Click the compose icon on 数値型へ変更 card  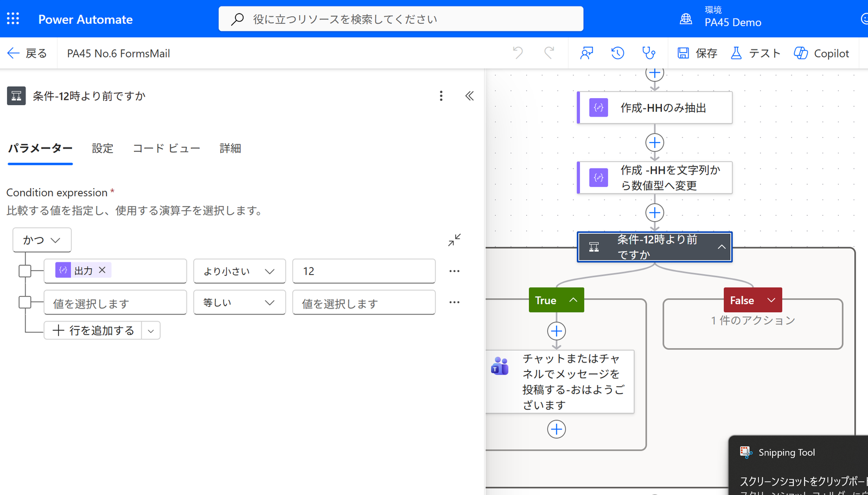(598, 177)
